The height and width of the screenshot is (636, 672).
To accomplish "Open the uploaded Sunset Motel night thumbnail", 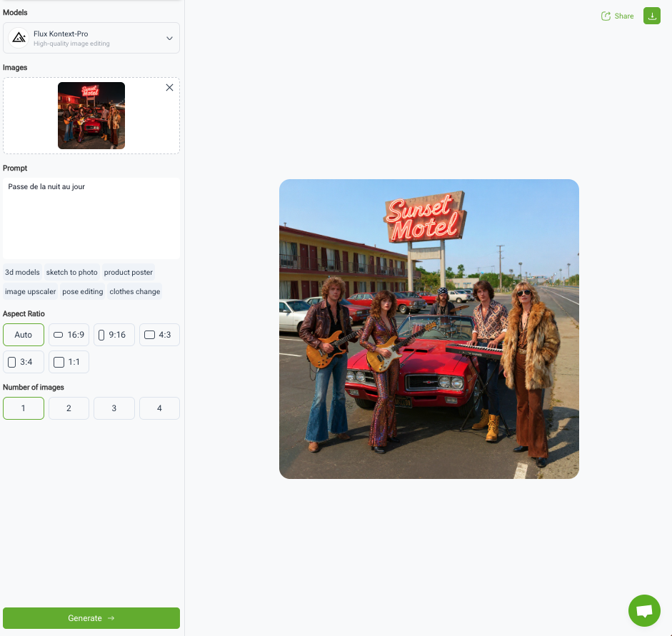I will tap(91, 116).
